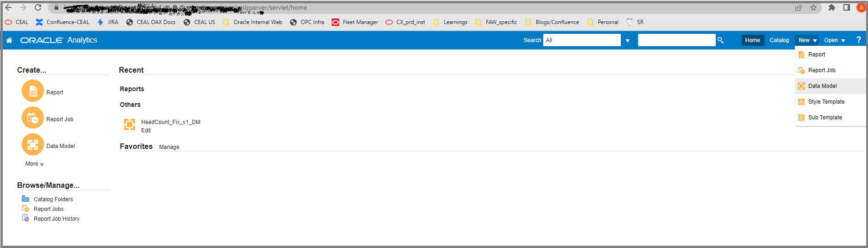The width and height of the screenshot is (868, 248).
Task: Bookmark this page with the star icon
Action: (813, 7)
